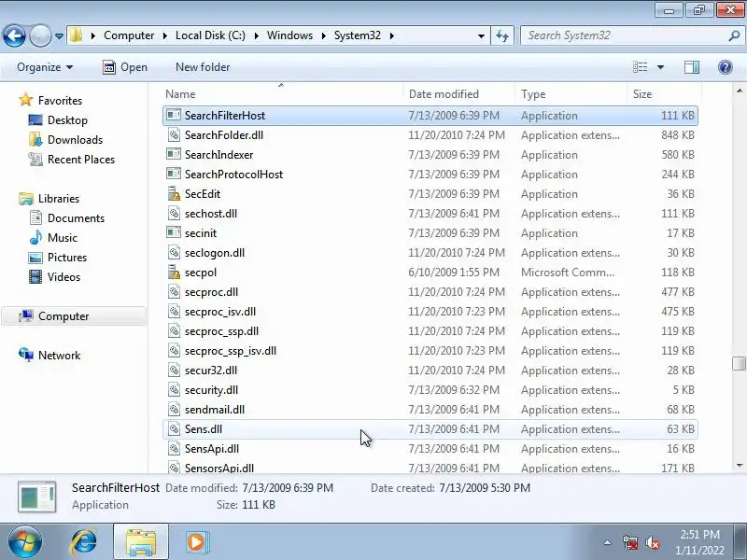The width and height of the screenshot is (747, 560).
Task: Open the recent pages dropdown arrow
Action: [x=59, y=36]
